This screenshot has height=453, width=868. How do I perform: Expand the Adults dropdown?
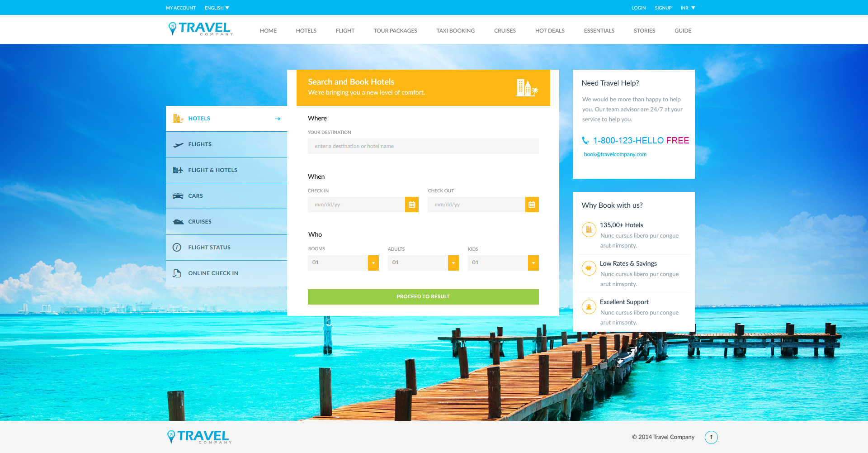click(x=453, y=263)
